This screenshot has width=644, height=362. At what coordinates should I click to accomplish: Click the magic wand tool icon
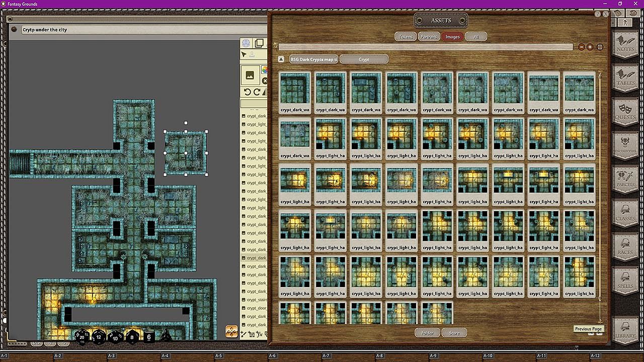click(x=244, y=334)
